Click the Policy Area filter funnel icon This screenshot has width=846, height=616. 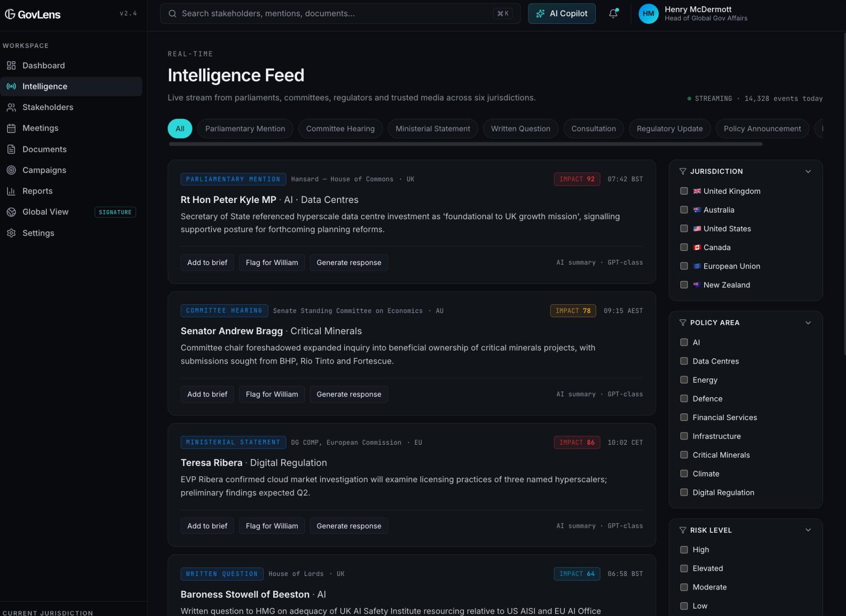(682, 323)
